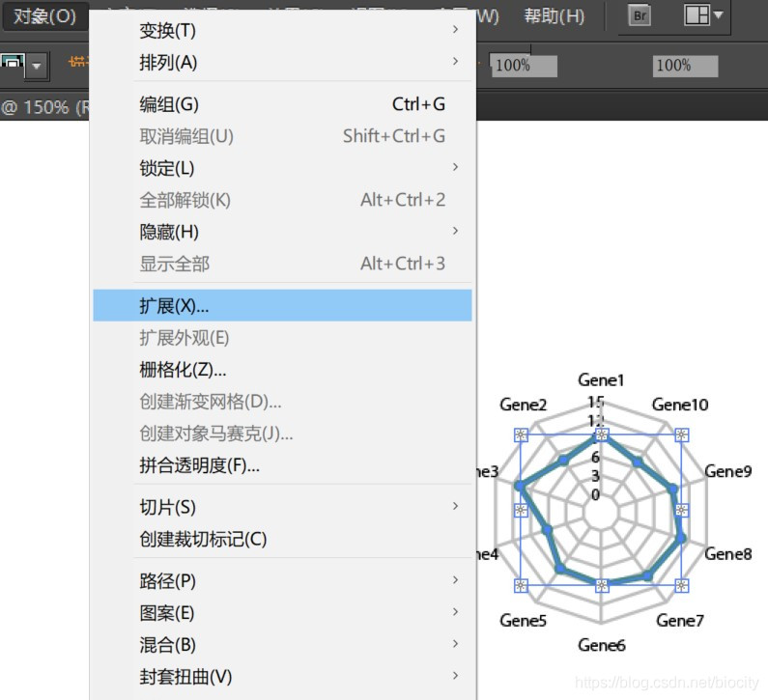Click the Gene1 label on radar chart
This screenshot has width=768, height=700.
tap(601, 379)
